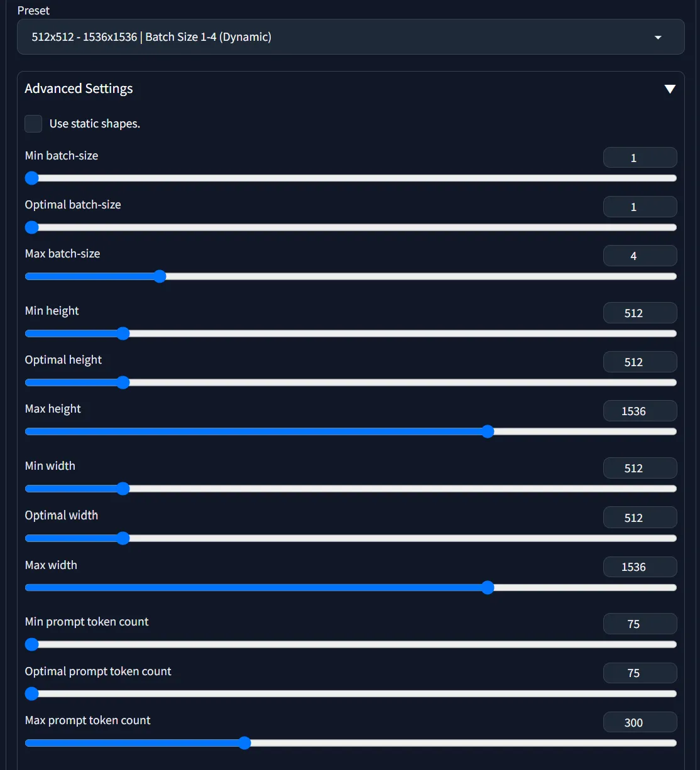This screenshot has width=700, height=770.
Task: Click the Preset dropdown arrow
Action: click(658, 38)
